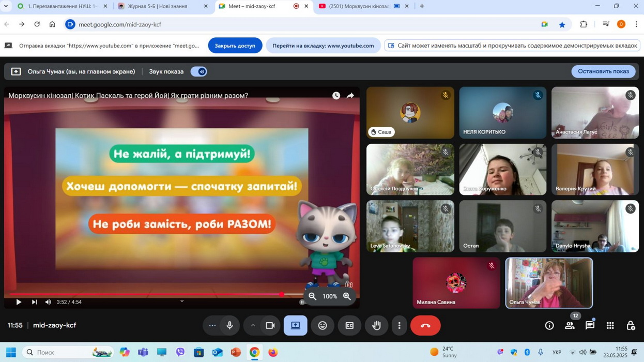
Task: Click the taskbar Поиск search box
Action: point(68,352)
